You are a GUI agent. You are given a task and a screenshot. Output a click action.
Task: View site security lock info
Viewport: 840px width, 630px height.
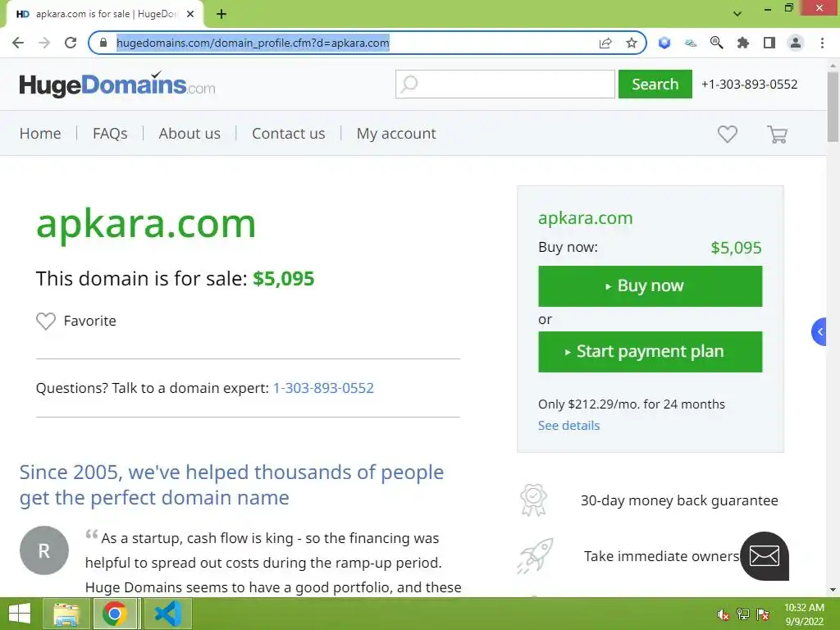(103, 43)
